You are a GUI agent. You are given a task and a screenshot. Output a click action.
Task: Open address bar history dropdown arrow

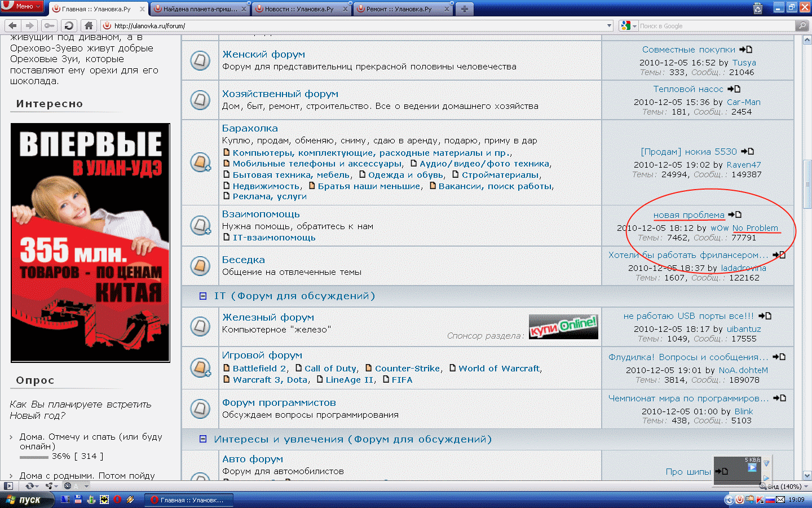609,25
